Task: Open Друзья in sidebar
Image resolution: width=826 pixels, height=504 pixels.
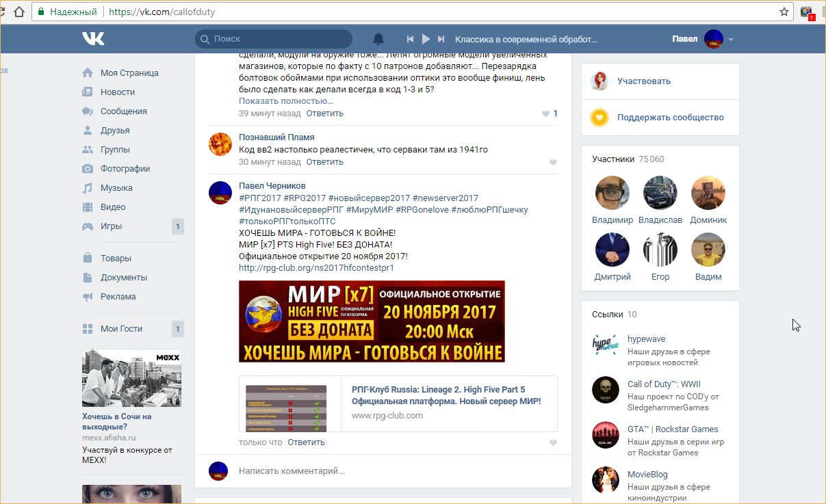Action: [x=115, y=130]
